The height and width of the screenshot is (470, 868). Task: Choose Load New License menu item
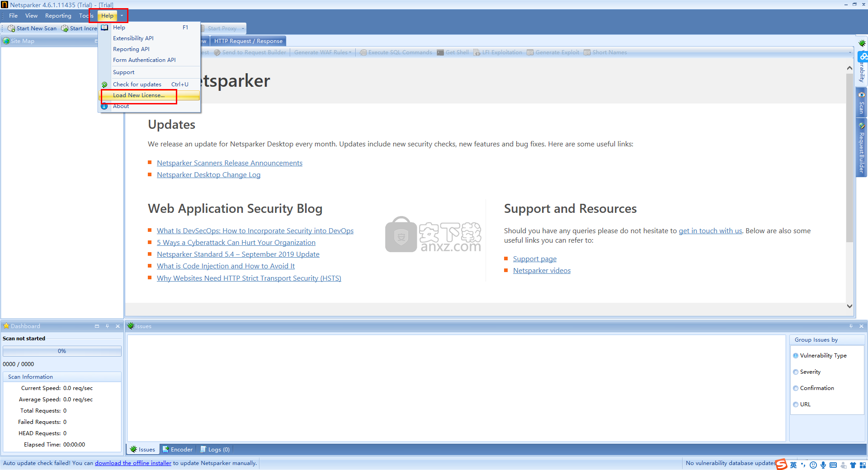point(150,95)
